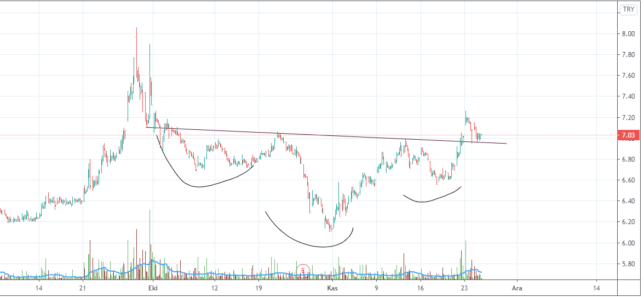This screenshot has height=297, width=644.
Task: Click the 5.80 price axis label
Action: tap(629, 264)
